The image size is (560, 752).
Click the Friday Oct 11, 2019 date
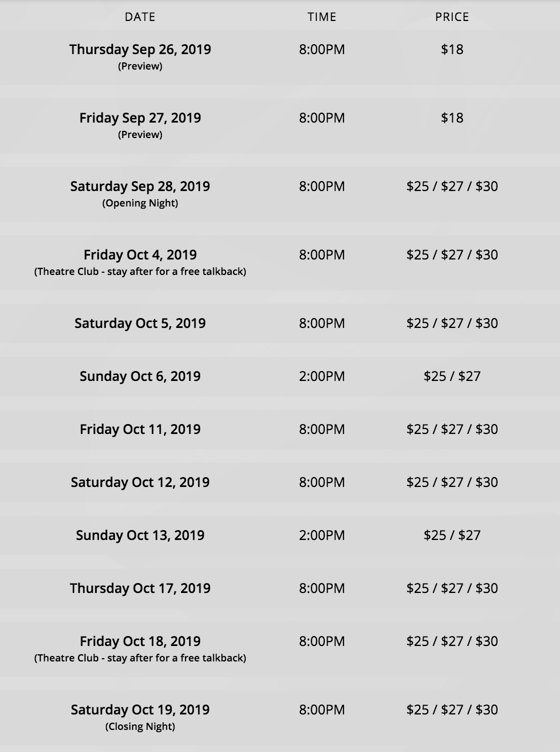tap(140, 429)
